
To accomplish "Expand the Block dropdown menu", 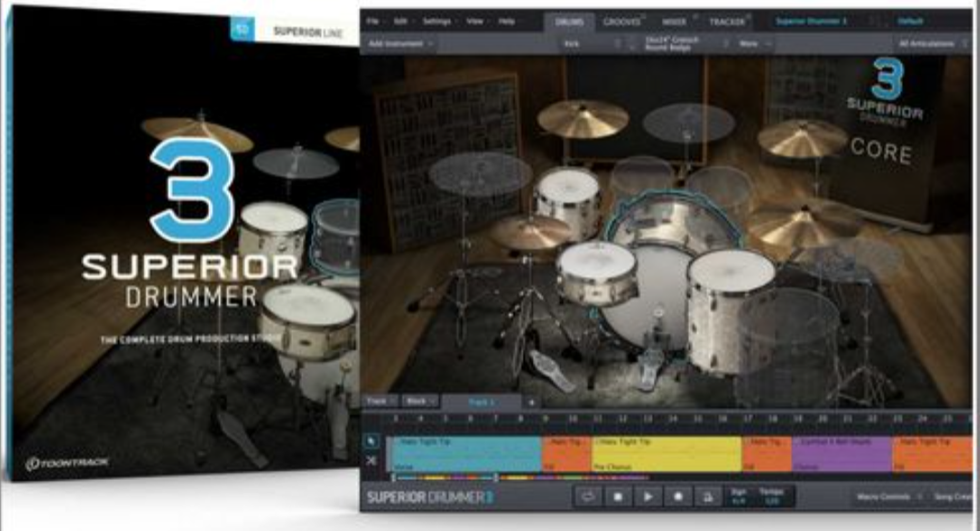I will pos(420,402).
